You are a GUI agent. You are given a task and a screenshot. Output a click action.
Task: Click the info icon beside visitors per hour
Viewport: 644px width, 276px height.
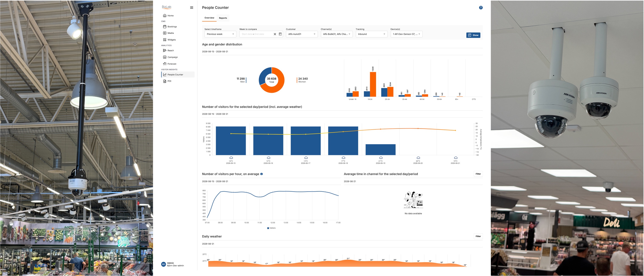(262, 174)
